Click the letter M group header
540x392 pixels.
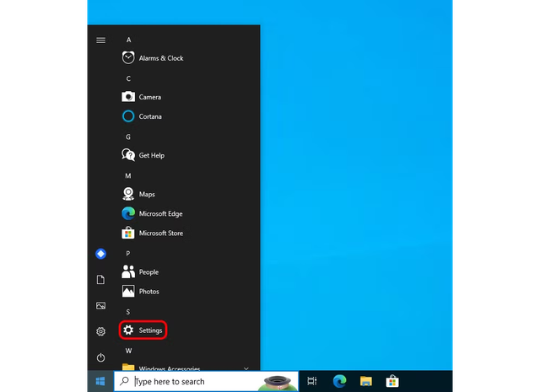pos(128,175)
